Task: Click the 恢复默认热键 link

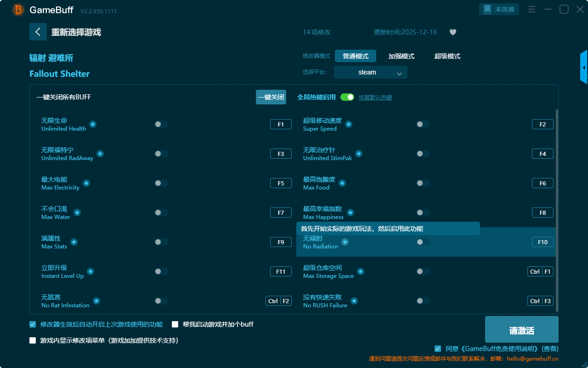Action: click(x=375, y=98)
